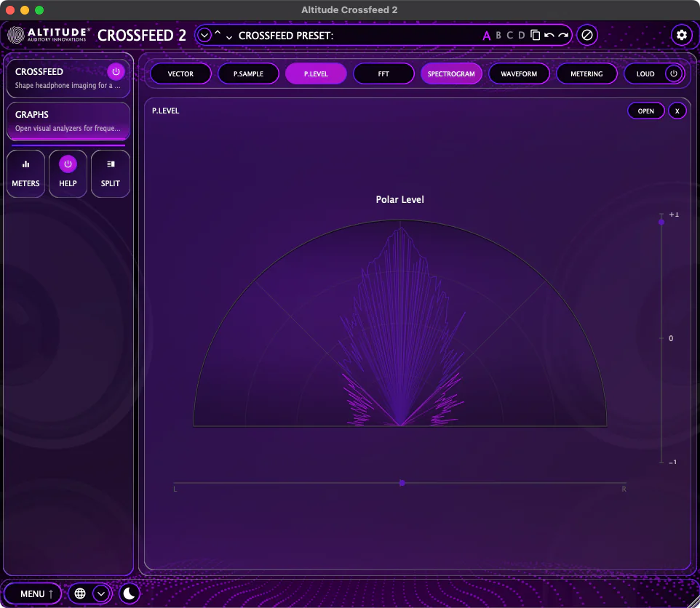Select the P.Level tab
700x608 pixels.
316,73
